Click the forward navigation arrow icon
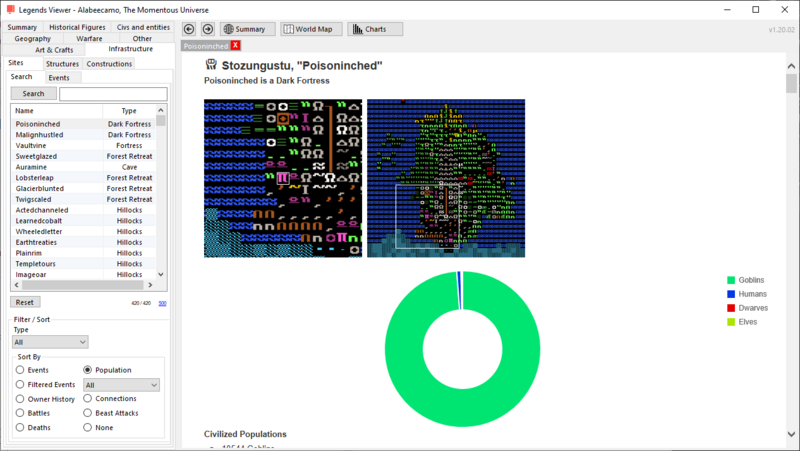This screenshot has width=800, height=451. coord(208,29)
